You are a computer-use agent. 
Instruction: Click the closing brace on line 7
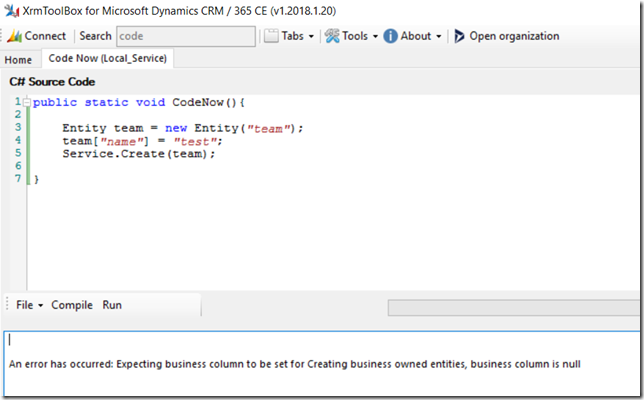[x=37, y=179]
